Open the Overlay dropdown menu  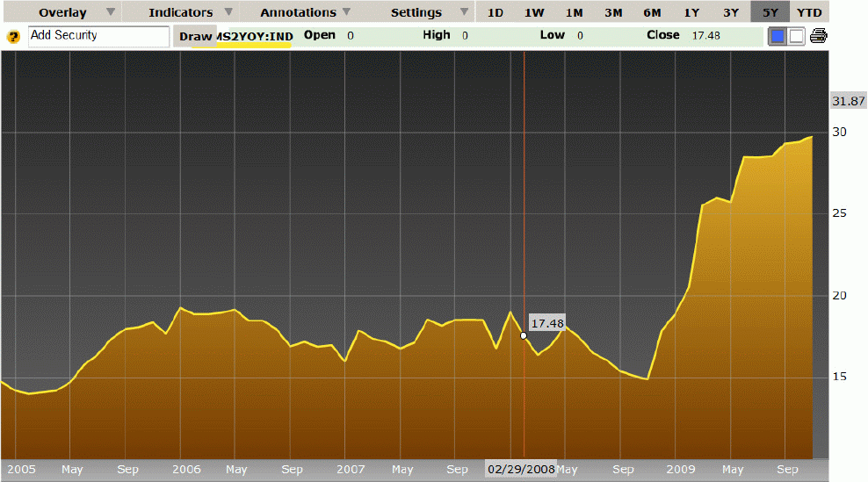[x=74, y=12]
